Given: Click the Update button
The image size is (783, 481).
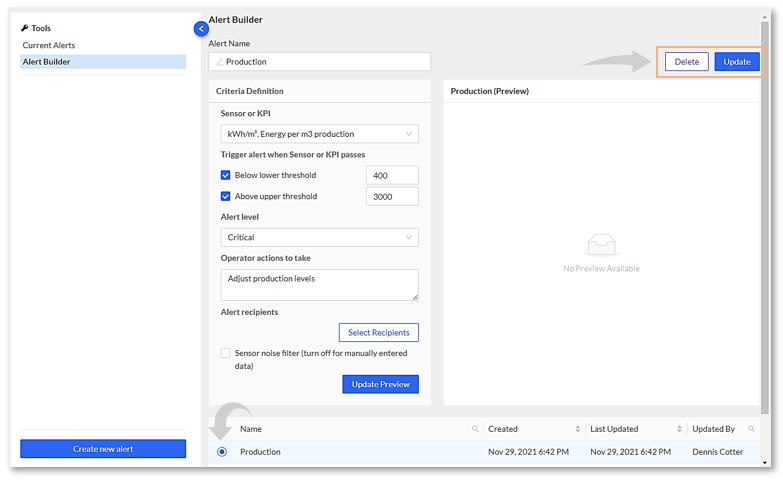Looking at the screenshot, I should click(x=737, y=62).
